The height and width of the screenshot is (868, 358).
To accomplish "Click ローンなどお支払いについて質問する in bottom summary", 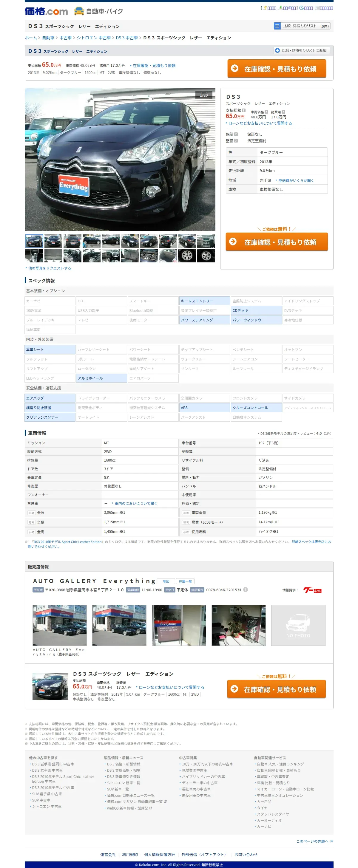I will (171, 687).
